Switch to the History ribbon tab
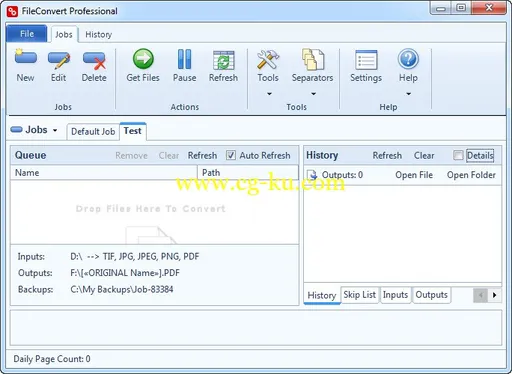512x374 pixels. (x=98, y=35)
